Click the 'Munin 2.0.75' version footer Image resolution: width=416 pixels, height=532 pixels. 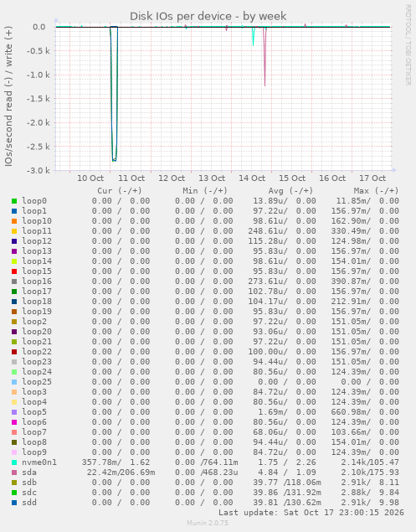click(208, 523)
